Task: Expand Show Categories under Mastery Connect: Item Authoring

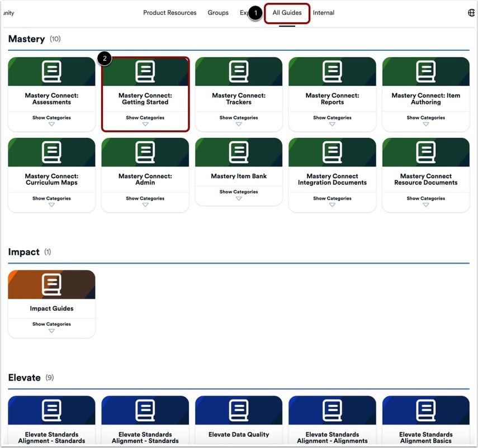Action: click(426, 120)
